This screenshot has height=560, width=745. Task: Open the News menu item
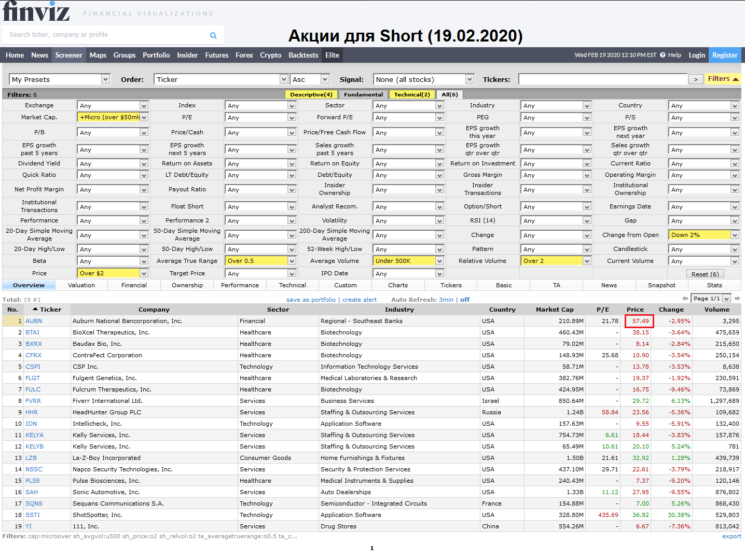click(39, 55)
